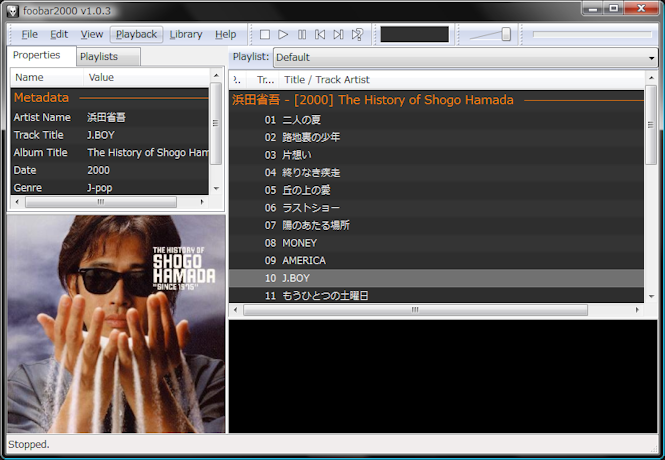665x460 pixels.
Task: Open the Edit menu
Action: click(59, 34)
